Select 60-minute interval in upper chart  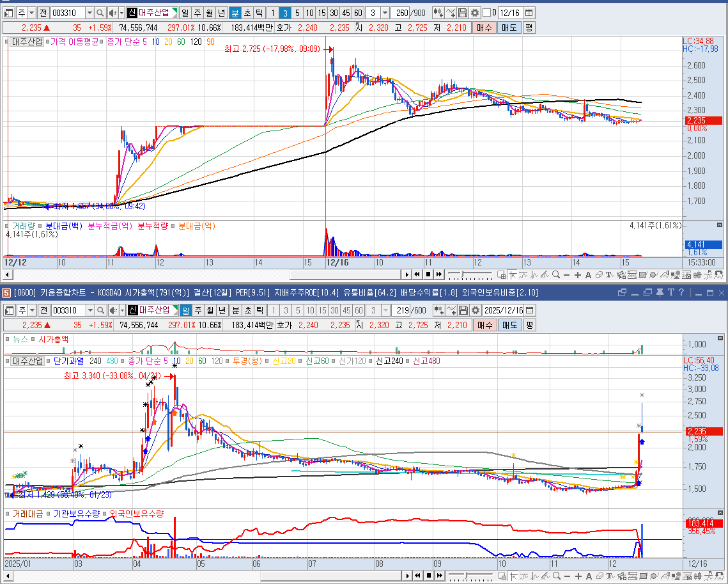click(358, 13)
